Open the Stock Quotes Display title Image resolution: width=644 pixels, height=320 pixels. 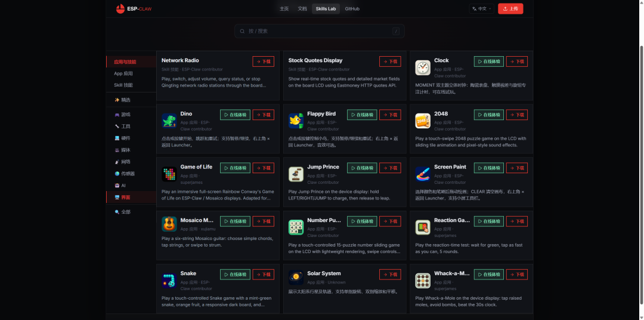click(x=315, y=60)
